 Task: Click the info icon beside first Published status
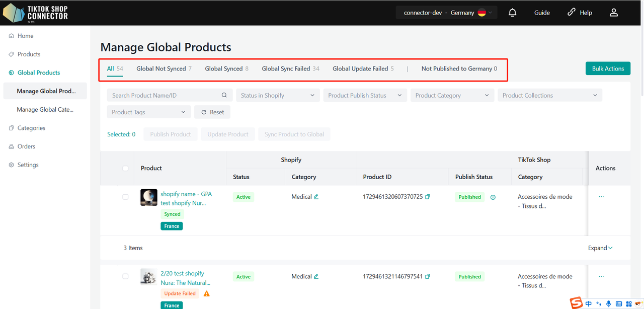coord(493,197)
